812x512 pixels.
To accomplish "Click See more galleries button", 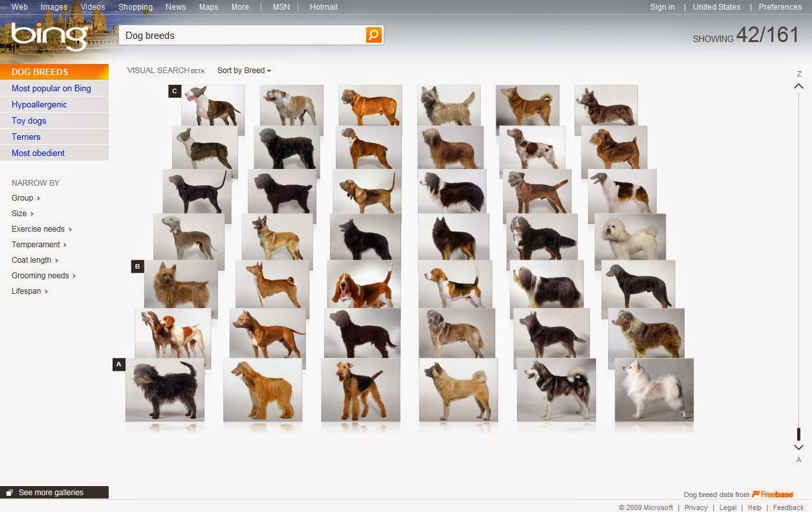I will [54, 493].
